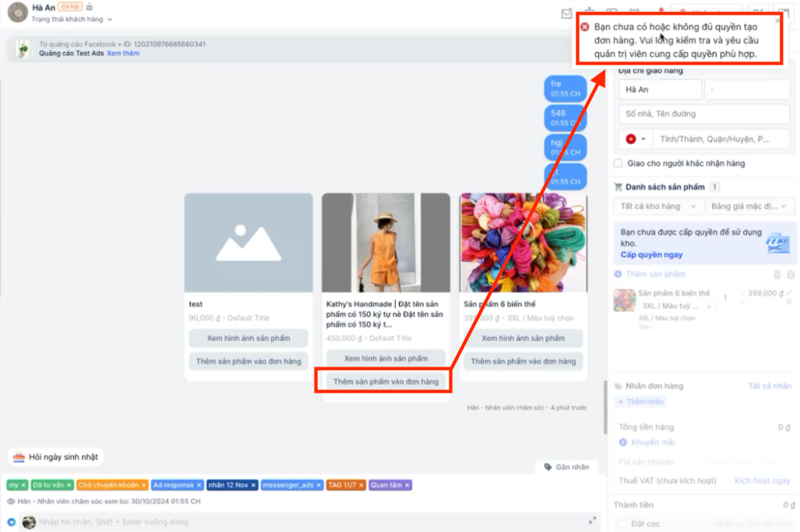Open 'Tất cả kho hàng' dropdown

pyautogui.click(x=658, y=206)
